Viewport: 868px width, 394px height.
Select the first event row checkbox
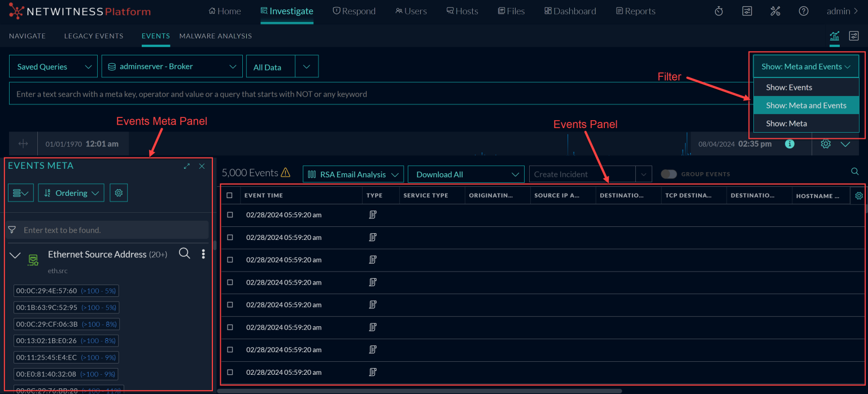tap(230, 215)
